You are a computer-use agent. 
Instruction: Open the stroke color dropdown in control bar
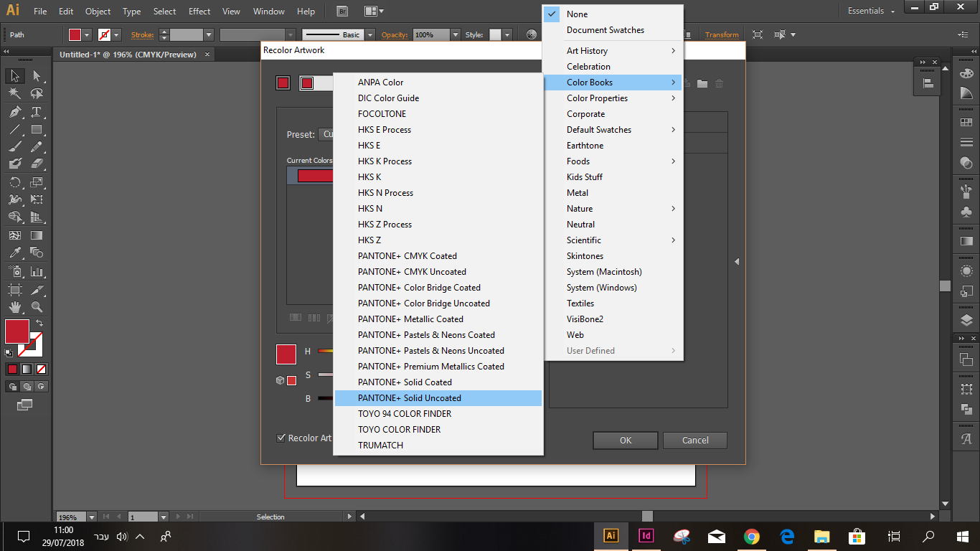116,34
